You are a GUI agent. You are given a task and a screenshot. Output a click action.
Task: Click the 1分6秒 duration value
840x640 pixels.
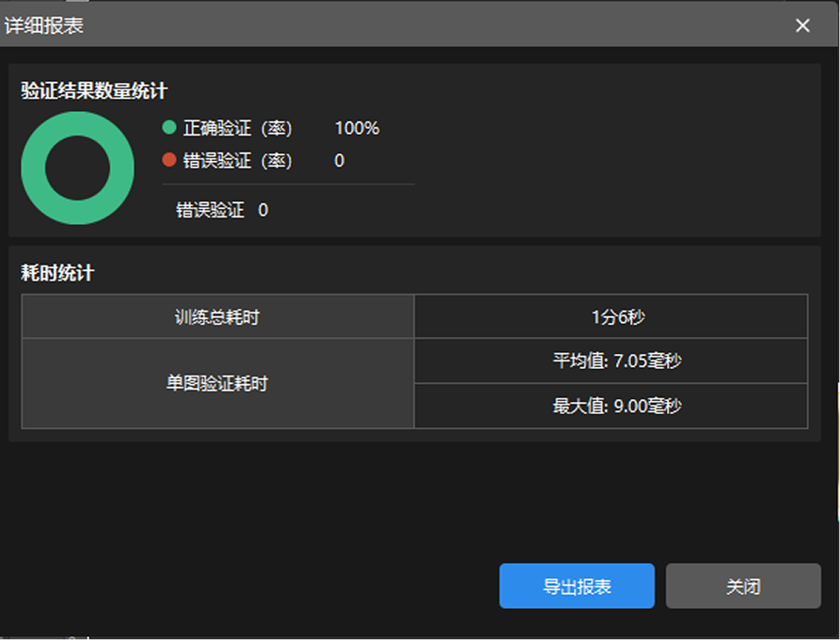coord(618,317)
